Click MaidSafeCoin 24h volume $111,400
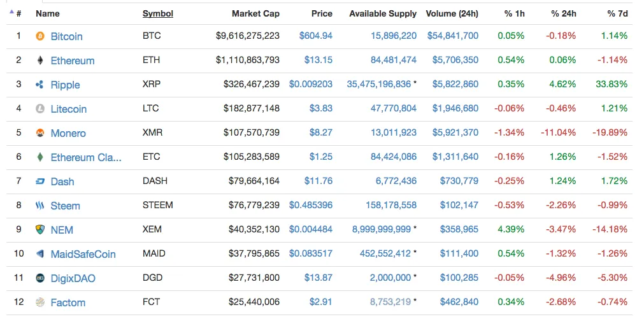 [x=459, y=253]
